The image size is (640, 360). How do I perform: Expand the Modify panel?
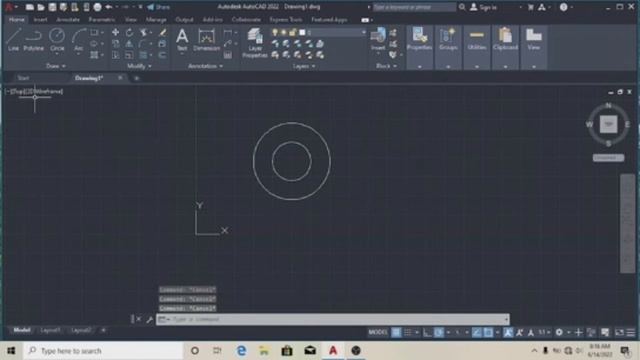coord(139,66)
